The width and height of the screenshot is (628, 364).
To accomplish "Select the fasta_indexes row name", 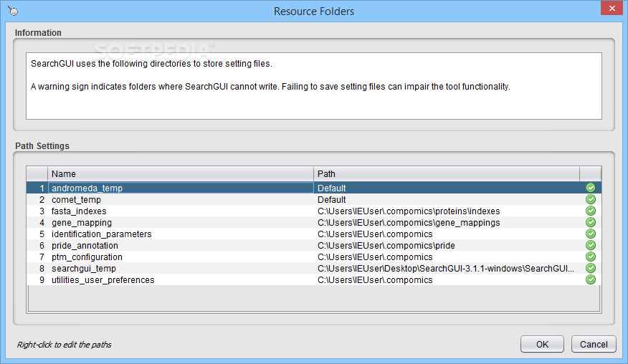I will pyautogui.click(x=181, y=211).
